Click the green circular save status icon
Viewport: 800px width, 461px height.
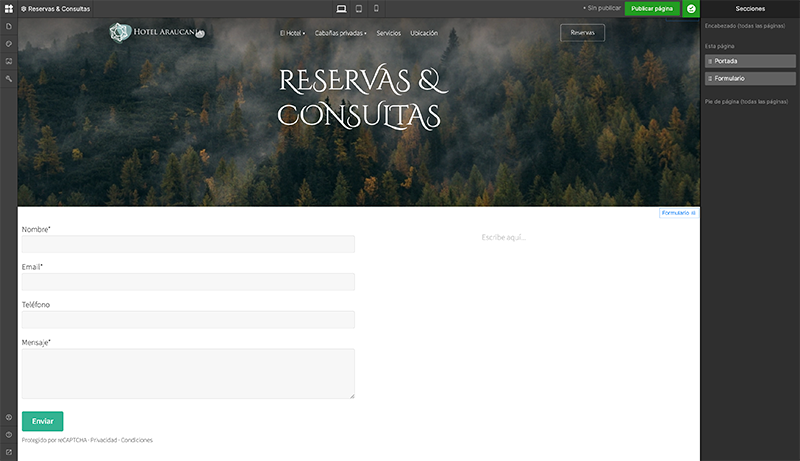pyautogui.click(x=691, y=9)
